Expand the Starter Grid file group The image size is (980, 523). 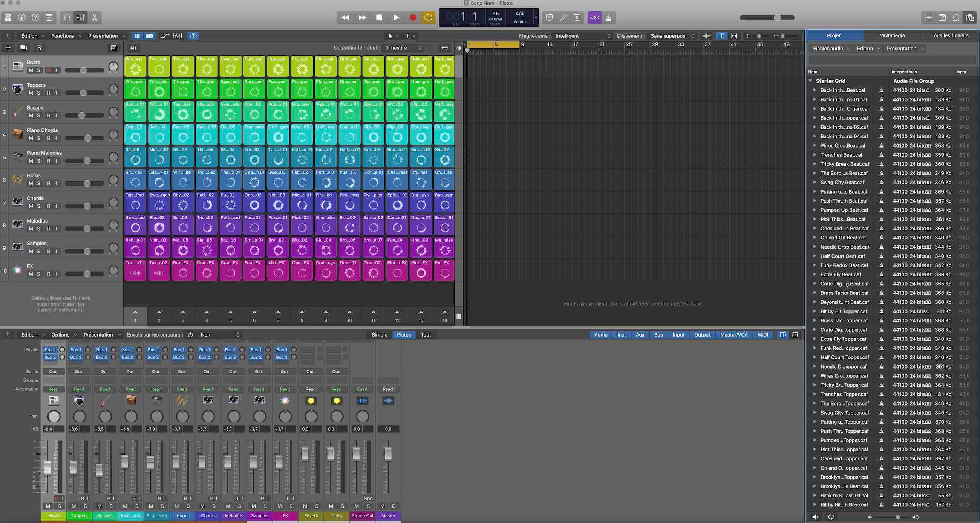(810, 81)
